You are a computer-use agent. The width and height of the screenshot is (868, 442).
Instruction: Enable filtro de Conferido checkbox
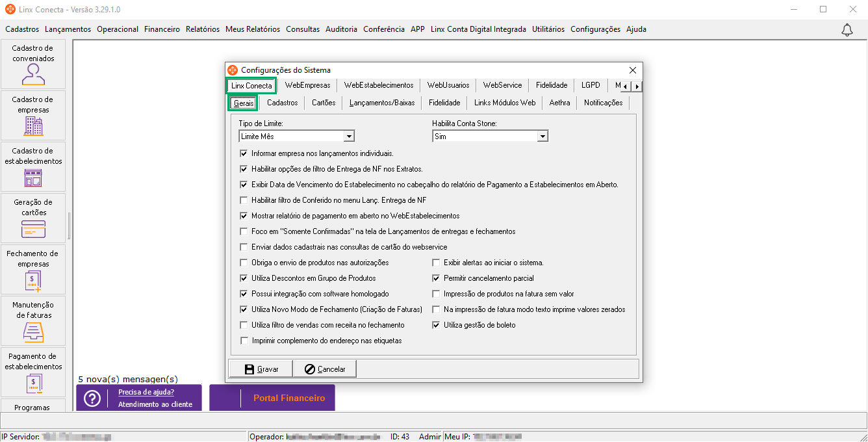click(x=244, y=200)
